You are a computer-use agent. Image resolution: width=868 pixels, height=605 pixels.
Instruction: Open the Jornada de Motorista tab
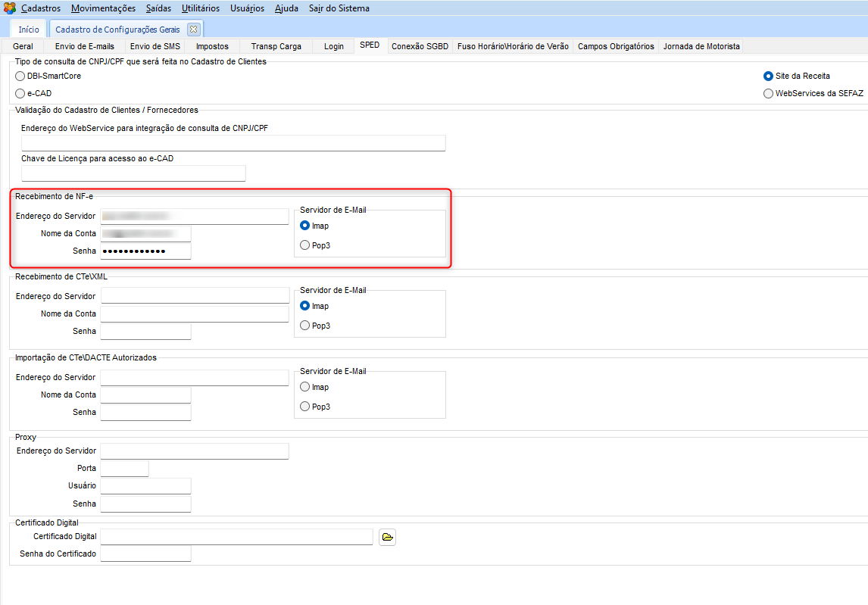pyautogui.click(x=701, y=46)
